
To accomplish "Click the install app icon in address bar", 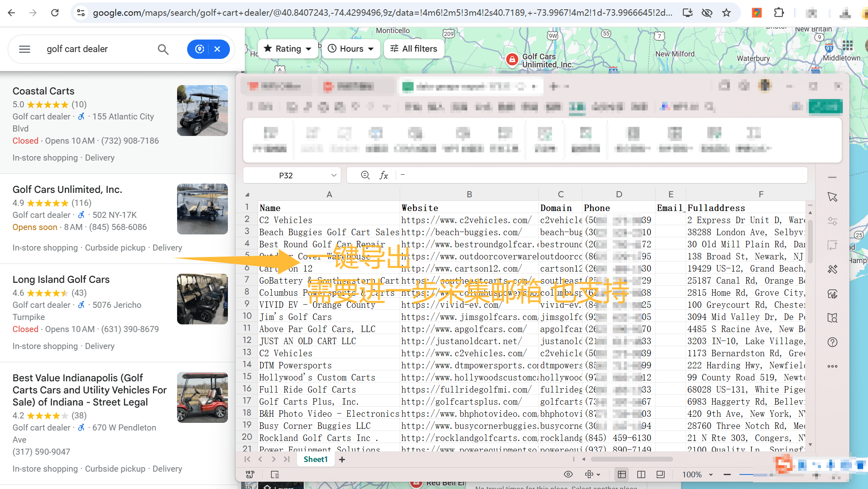I will pos(687,13).
